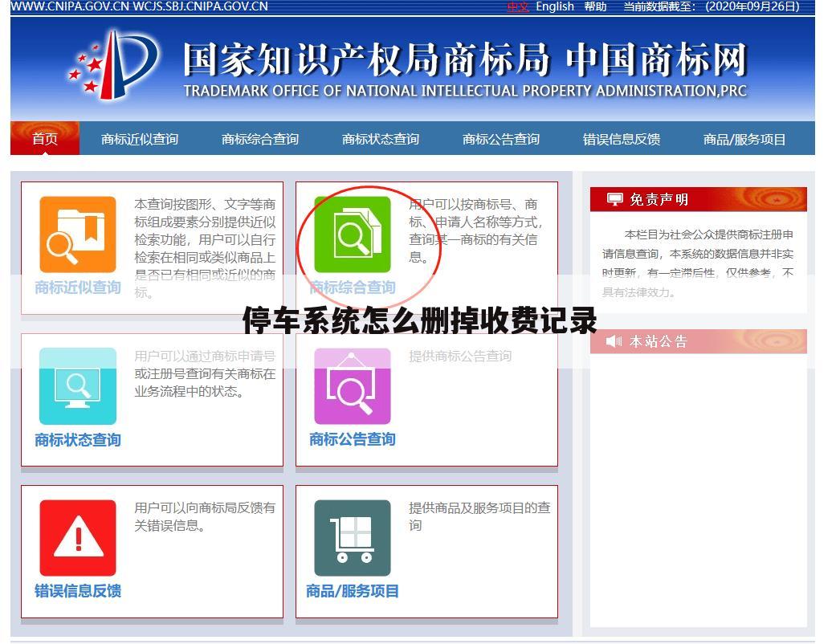Screen dimensions: 840x644
Task: Open the purple 商标公告查询 magnifier icon
Action: point(353,386)
